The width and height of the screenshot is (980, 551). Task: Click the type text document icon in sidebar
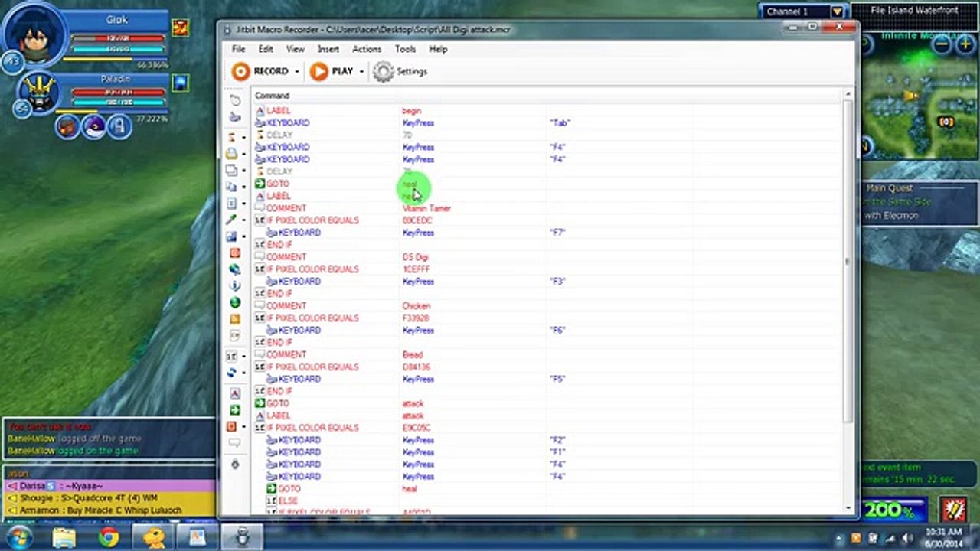click(x=232, y=204)
